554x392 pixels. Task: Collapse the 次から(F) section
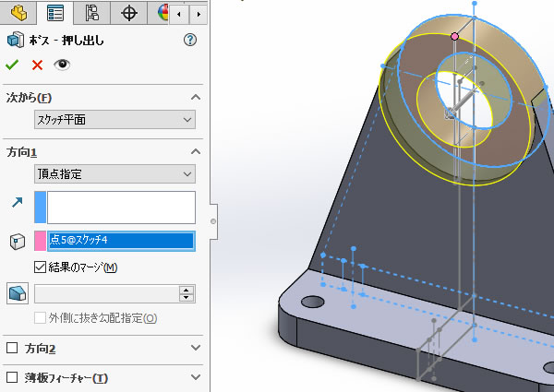tap(196, 98)
